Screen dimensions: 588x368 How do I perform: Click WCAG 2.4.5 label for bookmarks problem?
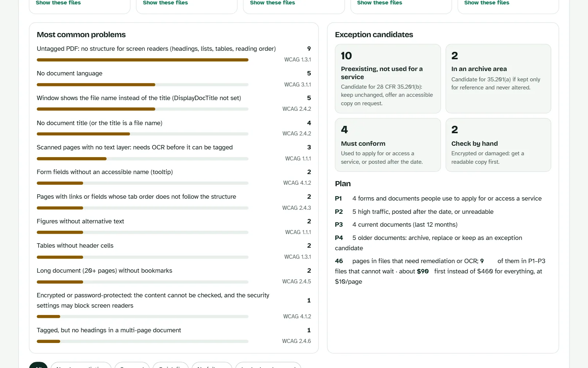coord(297,282)
